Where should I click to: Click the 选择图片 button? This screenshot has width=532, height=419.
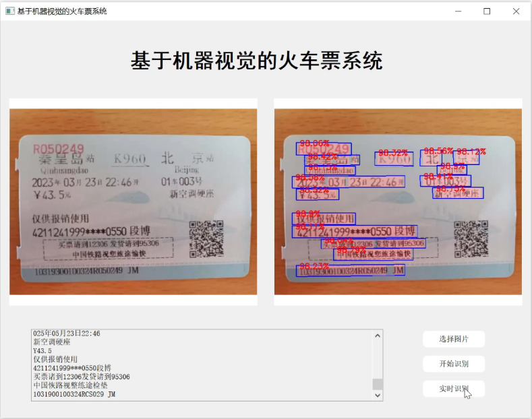pos(454,339)
